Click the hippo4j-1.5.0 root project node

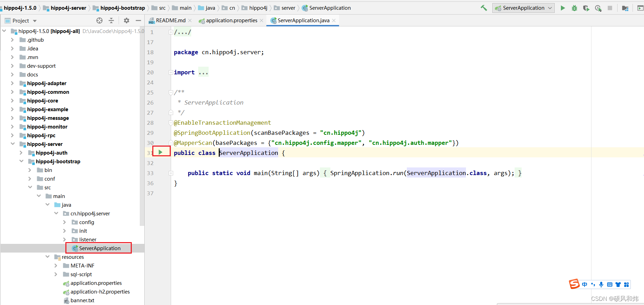coord(49,31)
